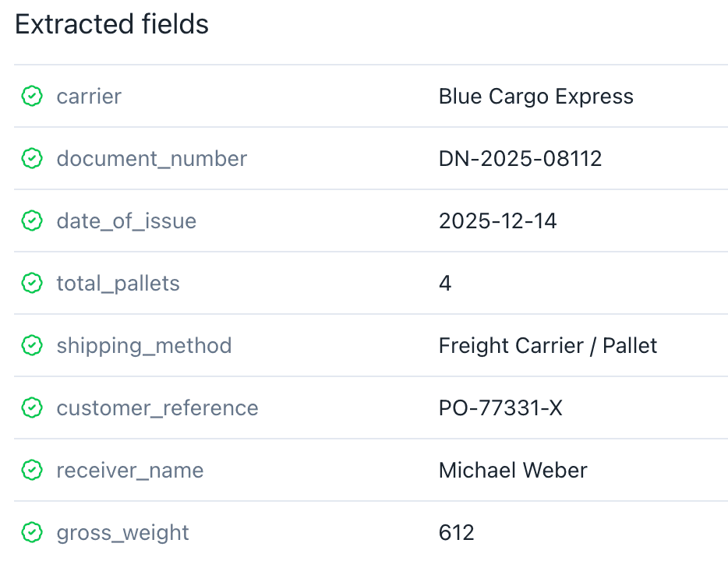Click the PO-77331-X reference value

pyautogui.click(x=500, y=408)
